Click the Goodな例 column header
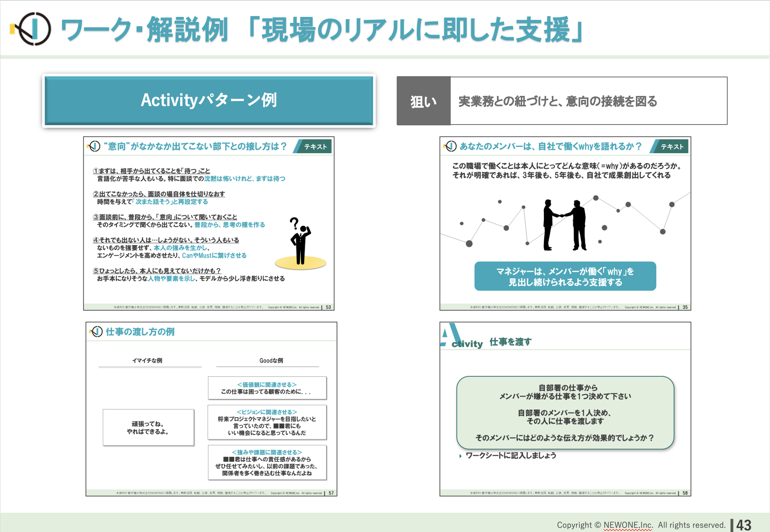This screenshot has height=532, width=770. (x=271, y=361)
